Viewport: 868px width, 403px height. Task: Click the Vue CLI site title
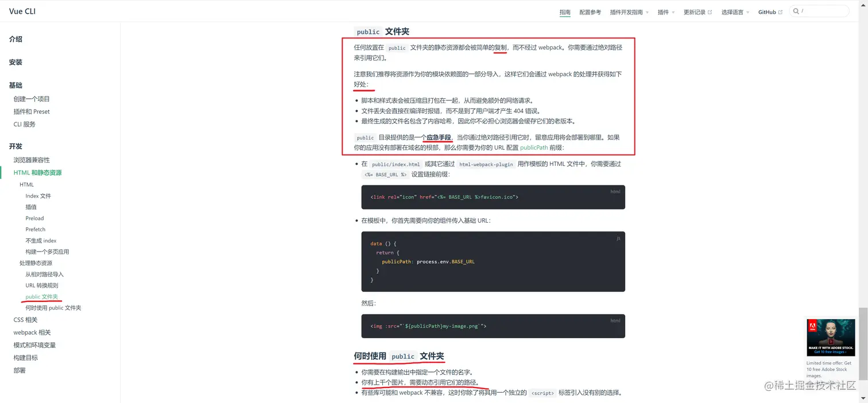pyautogui.click(x=22, y=11)
